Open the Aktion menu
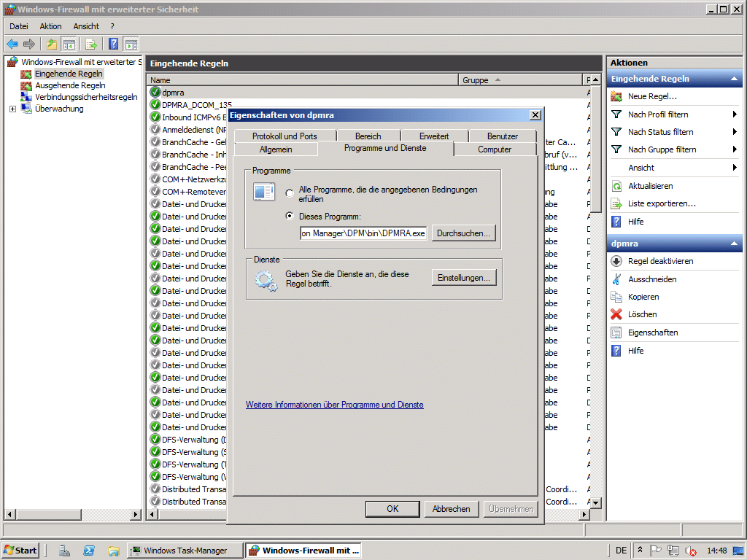Viewport: 747px width, 560px height. (50, 26)
